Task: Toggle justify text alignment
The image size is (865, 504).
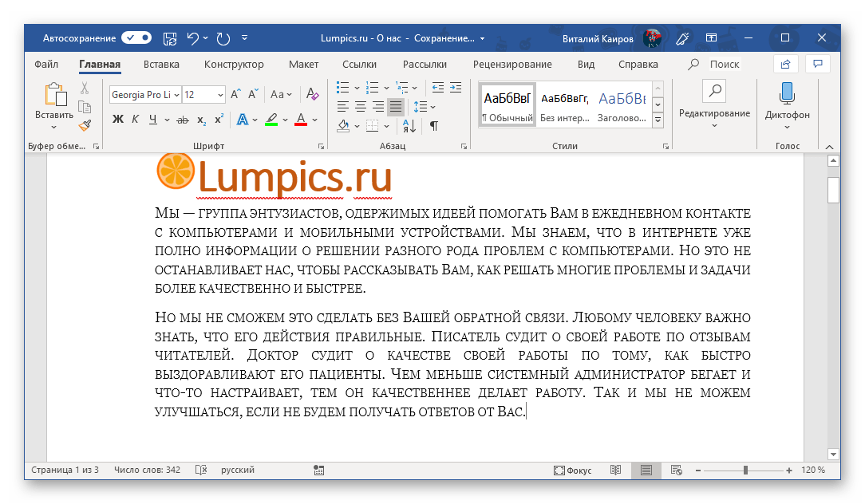Action: click(395, 106)
